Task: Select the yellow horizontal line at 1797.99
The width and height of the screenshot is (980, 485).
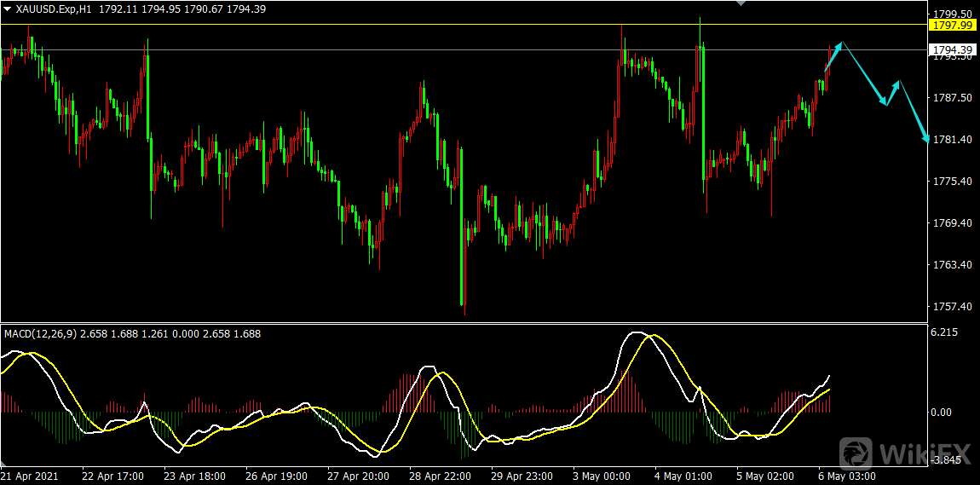Action: click(x=426, y=25)
